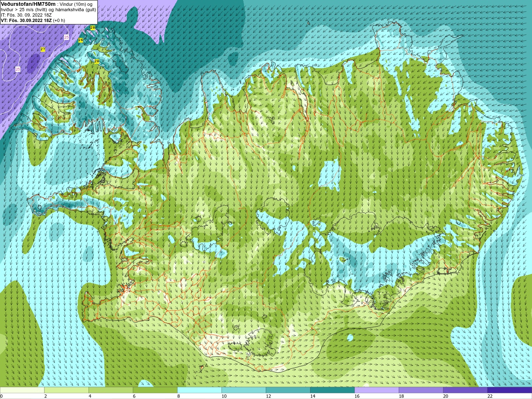Select the 18–20 m/s purple legend swatch
The width and height of the screenshot is (532, 399).
421,390
